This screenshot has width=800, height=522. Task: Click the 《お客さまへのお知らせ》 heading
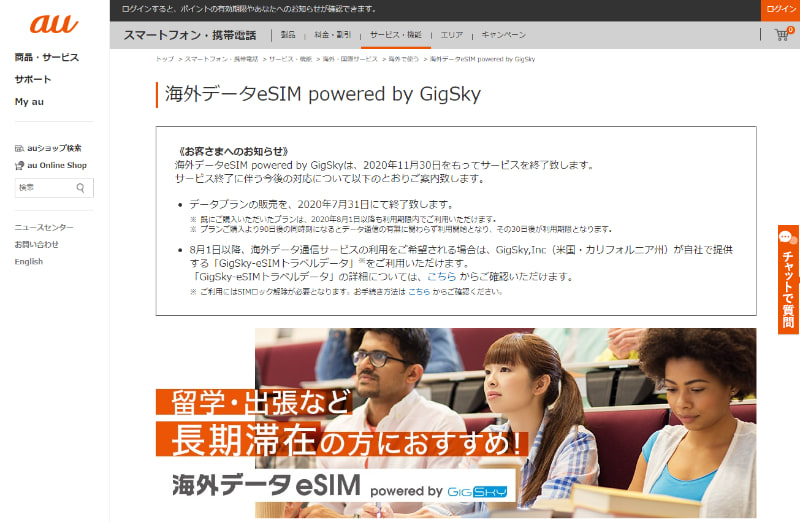(x=232, y=152)
